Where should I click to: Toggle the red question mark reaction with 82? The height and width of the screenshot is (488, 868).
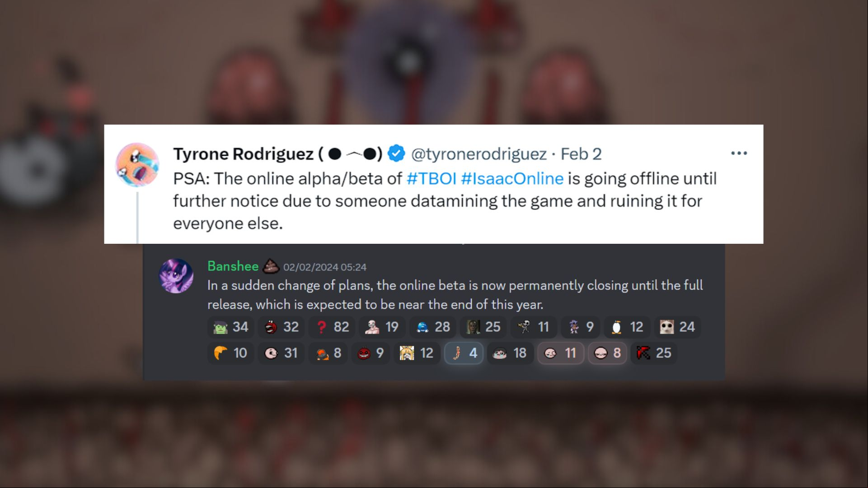coord(333,327)
